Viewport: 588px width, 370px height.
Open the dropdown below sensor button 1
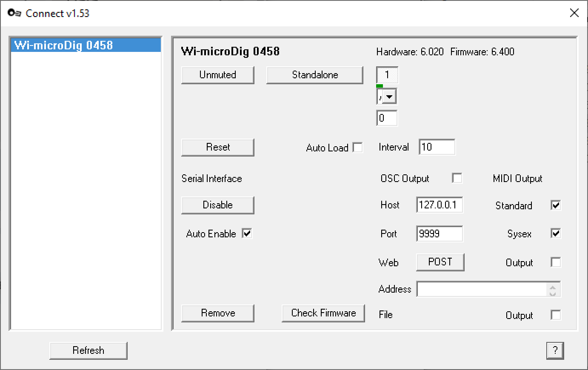point(390,97)
